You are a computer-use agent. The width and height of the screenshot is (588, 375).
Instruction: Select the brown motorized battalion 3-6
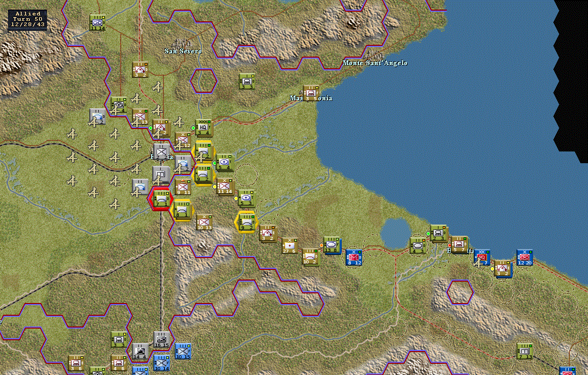click(76, 363)
